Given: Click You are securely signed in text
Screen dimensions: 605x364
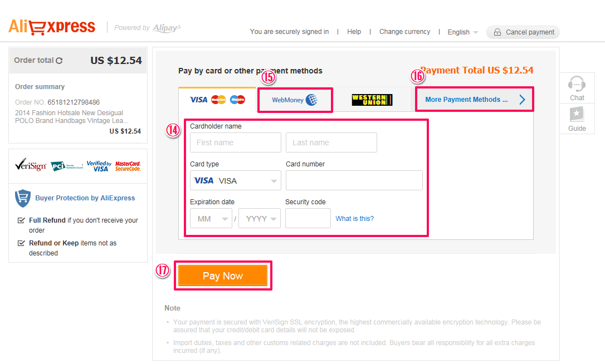Looking at the screenshot, I should point(289,32).
